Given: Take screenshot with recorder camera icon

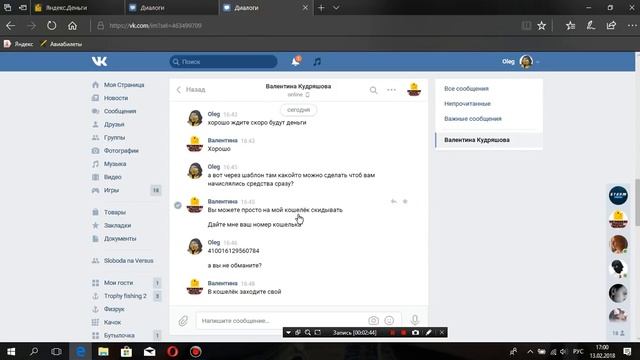Looking at the screenshot, I should tap(416, 333).
